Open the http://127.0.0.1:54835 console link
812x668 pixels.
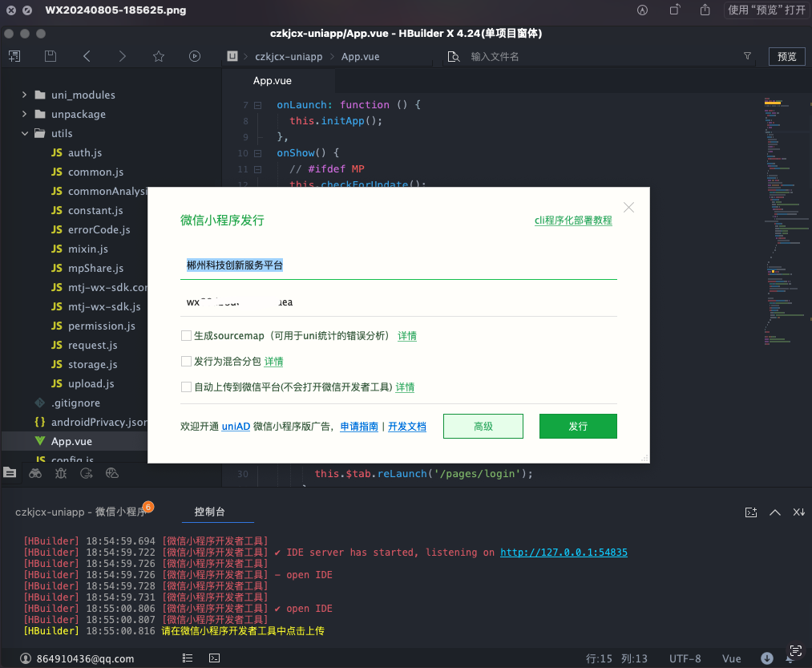564,553
